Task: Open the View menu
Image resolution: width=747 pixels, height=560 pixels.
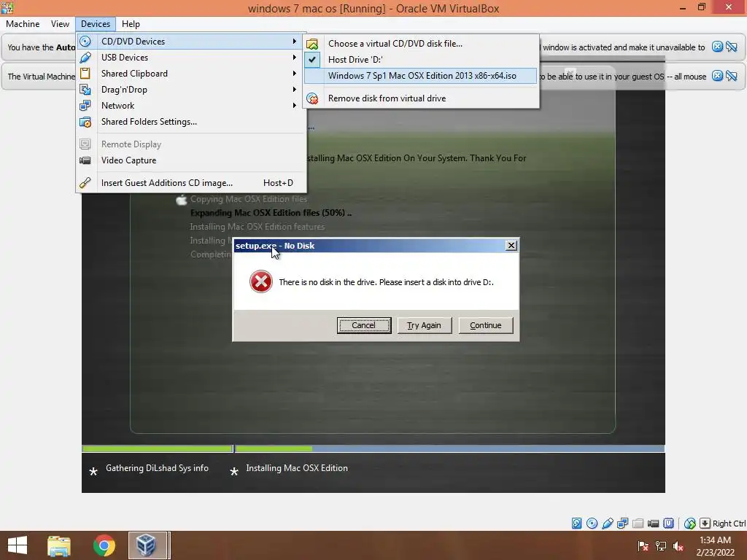Action: click(x=60, y=24)
